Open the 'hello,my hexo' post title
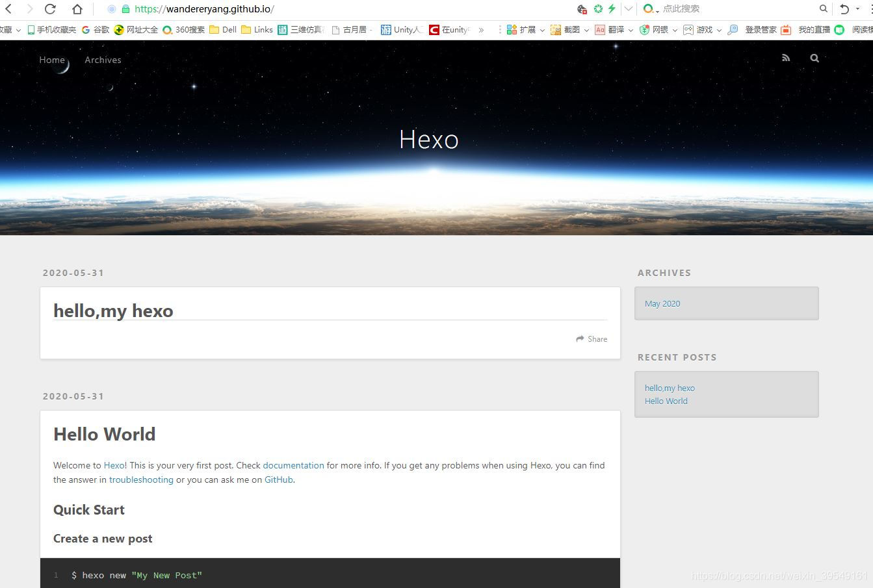 coord(113,311)
